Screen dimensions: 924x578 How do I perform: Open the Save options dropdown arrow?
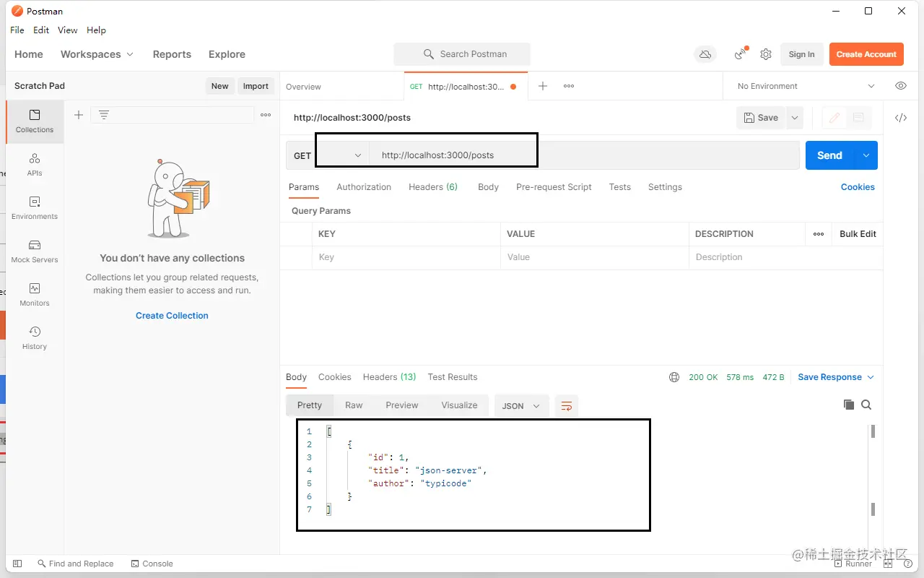pos(795,118)
